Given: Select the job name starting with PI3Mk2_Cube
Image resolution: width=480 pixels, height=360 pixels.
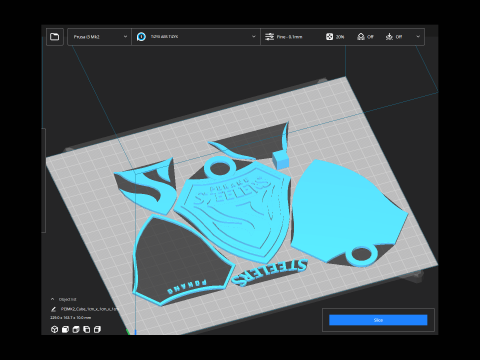Looking at the screenshot, I should tap(89, 309).
